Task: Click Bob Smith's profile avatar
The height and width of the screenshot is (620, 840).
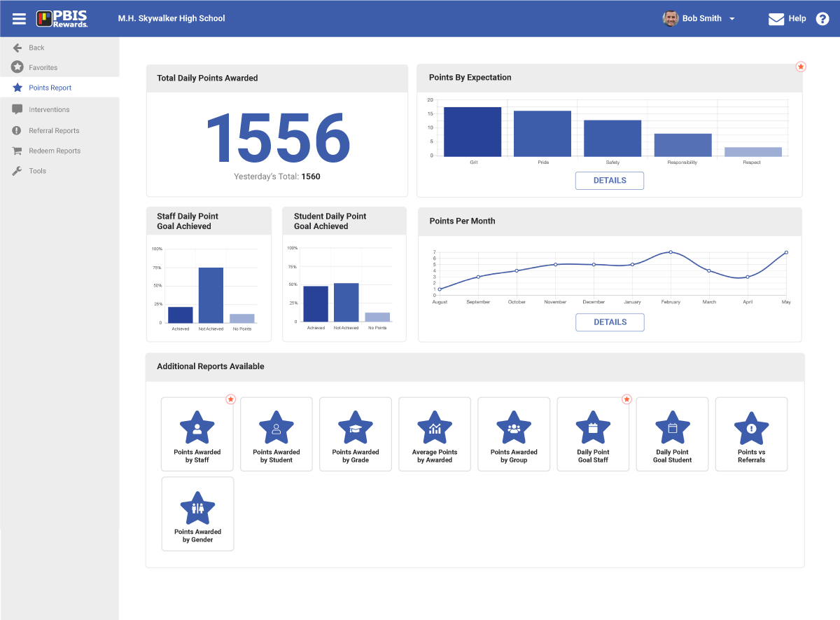Action: [671, 18]
